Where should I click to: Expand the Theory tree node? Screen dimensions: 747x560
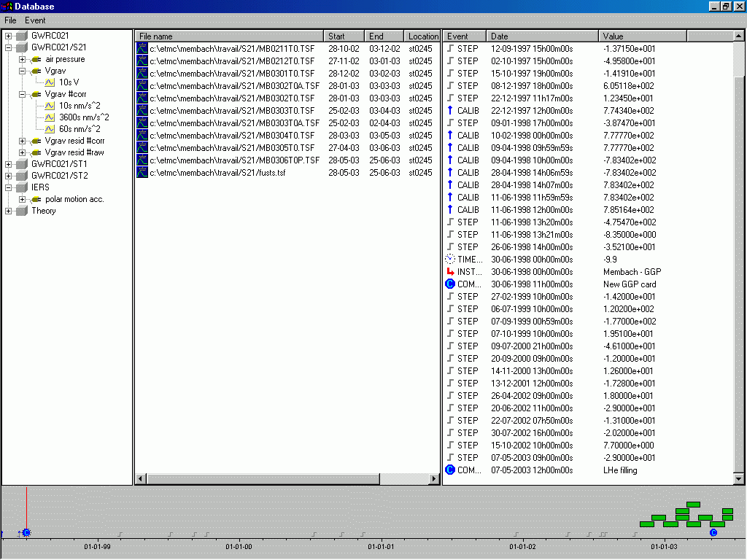tap(9, 211)
